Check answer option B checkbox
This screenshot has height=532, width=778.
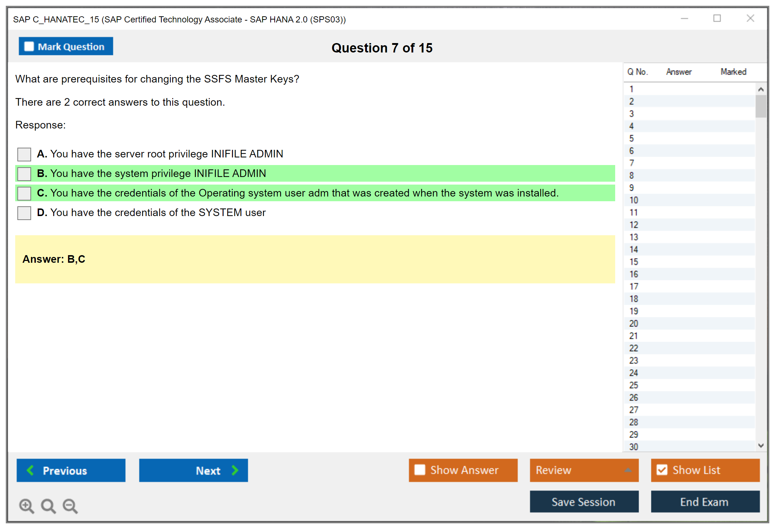24,174
